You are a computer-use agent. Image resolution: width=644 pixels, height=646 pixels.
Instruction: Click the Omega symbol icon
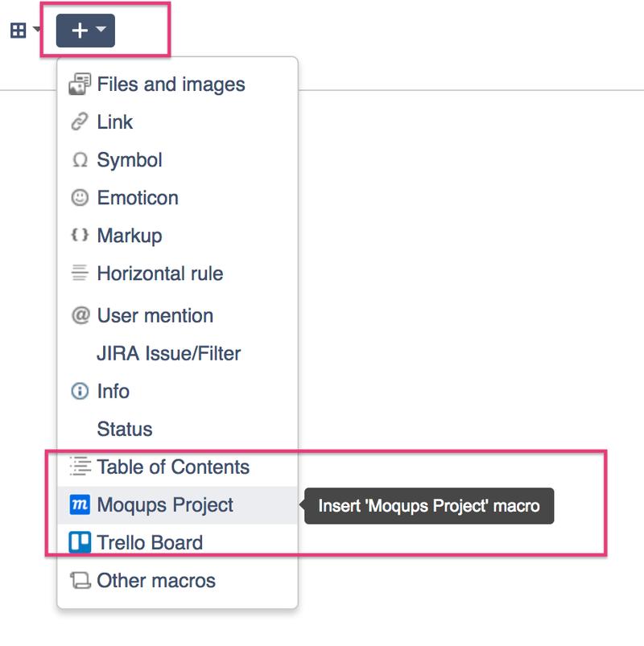80,160
